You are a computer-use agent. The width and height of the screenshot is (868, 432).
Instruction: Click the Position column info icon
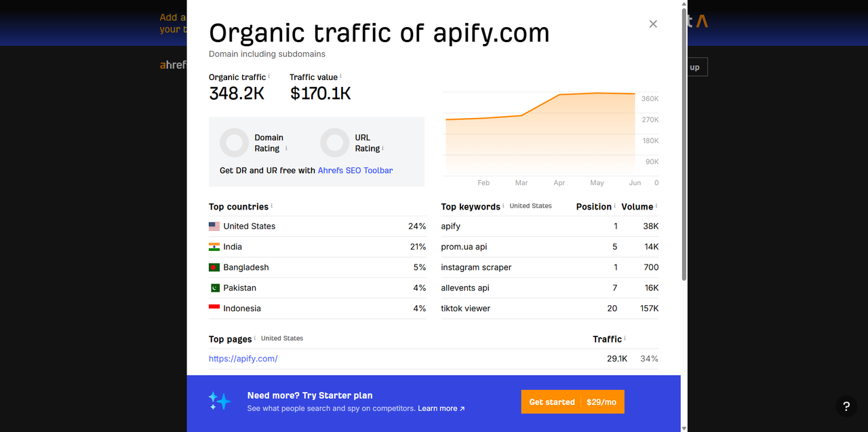(x=615, y=205)
